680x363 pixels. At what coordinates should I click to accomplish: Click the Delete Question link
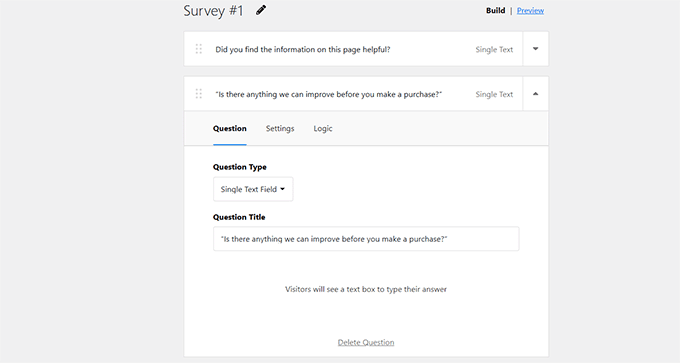pos(366,342)
